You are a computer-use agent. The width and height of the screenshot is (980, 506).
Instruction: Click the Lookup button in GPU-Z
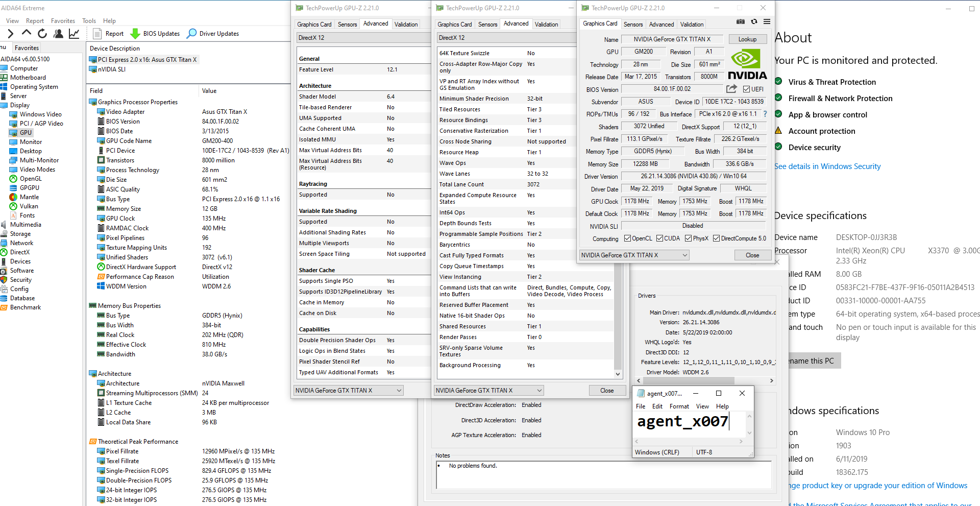click(747, 39)
